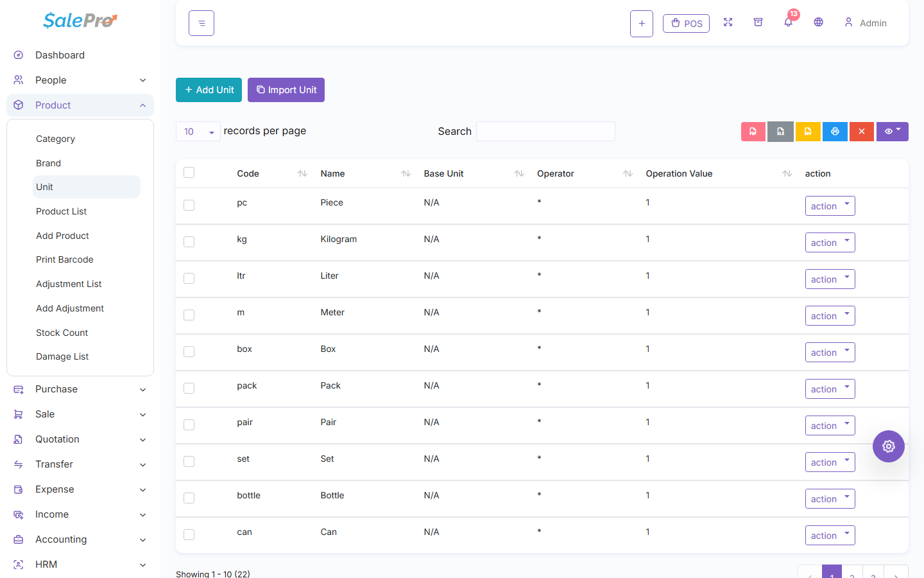
Task: Print the unit table with the blue icon
Action: 835,132
